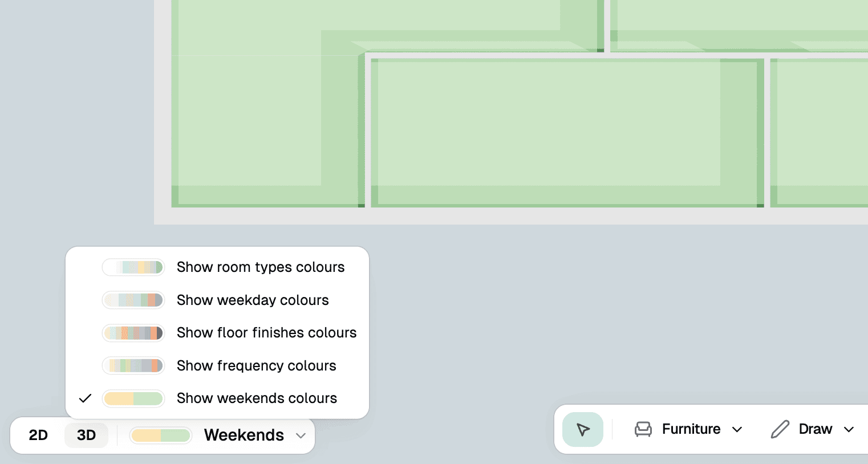Screen dimensions: 868x464
Task: Click the floor finishes palette swatch
Action: coord(133,333)
